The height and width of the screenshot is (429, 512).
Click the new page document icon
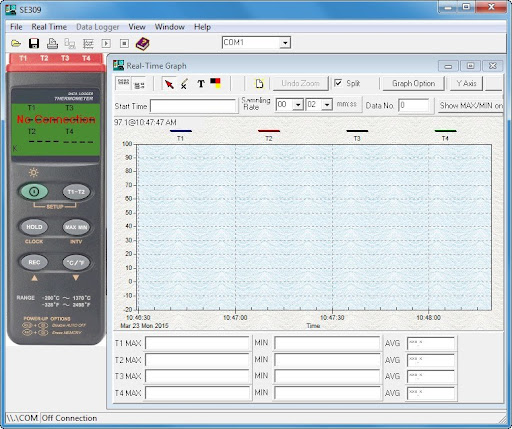click(259, 84)
